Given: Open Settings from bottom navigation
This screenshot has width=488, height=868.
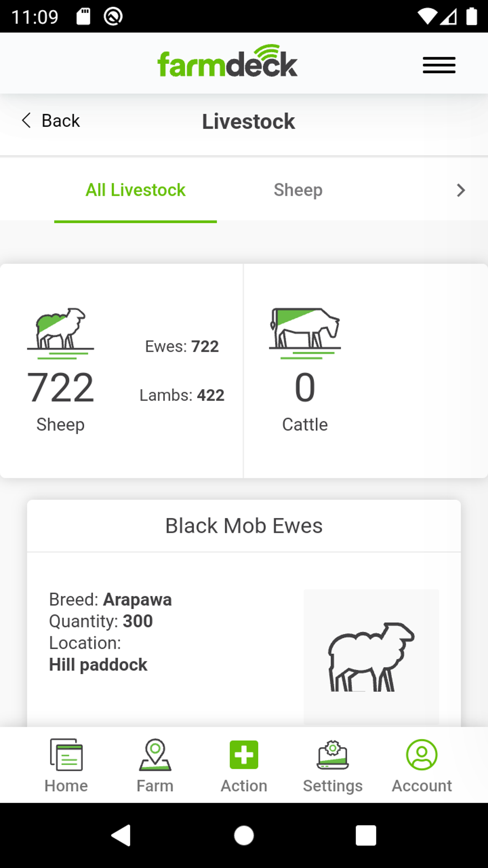Looking at the screenshot, I should point(333,765).
